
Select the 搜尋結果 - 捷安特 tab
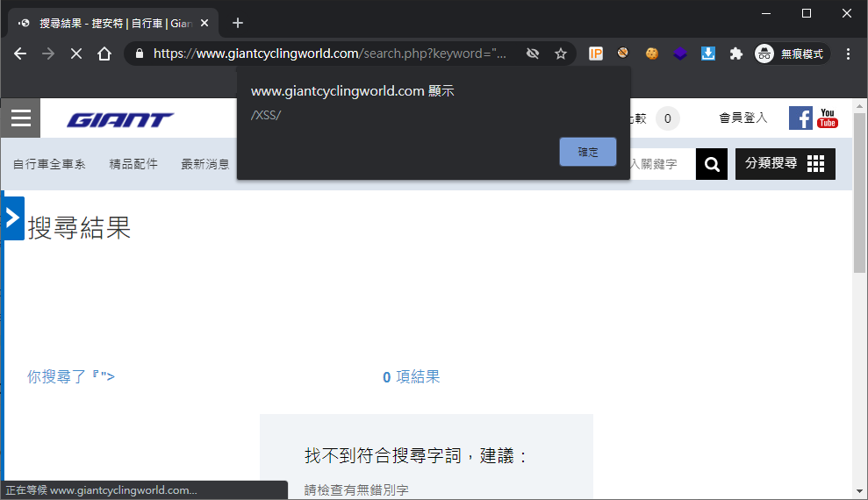click(x=113, y=23)
